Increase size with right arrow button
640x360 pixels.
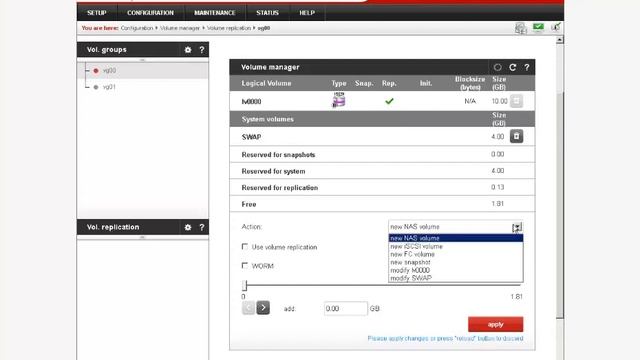coord(263,308)
